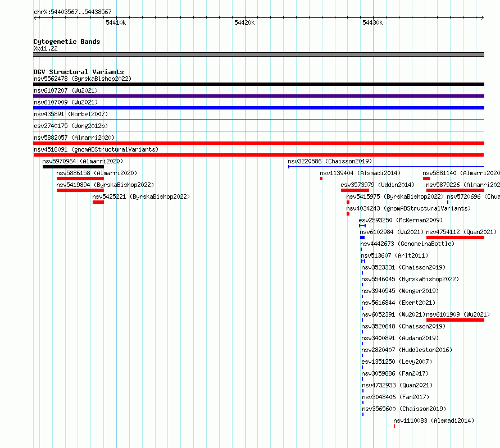Viewport: 500px width, 448px height.
Task: Click the blue nsv6107009 variant bar
Action: coord(258,108)
